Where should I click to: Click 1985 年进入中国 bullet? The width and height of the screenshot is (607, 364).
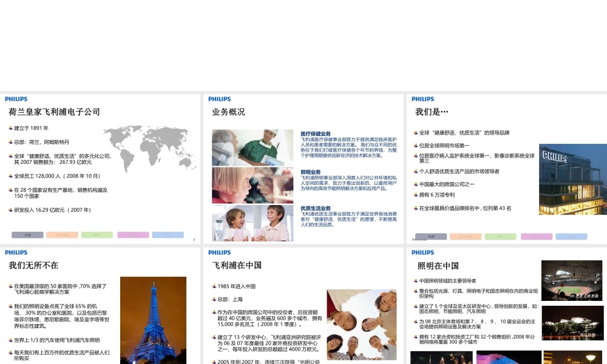tap(236, 286)
